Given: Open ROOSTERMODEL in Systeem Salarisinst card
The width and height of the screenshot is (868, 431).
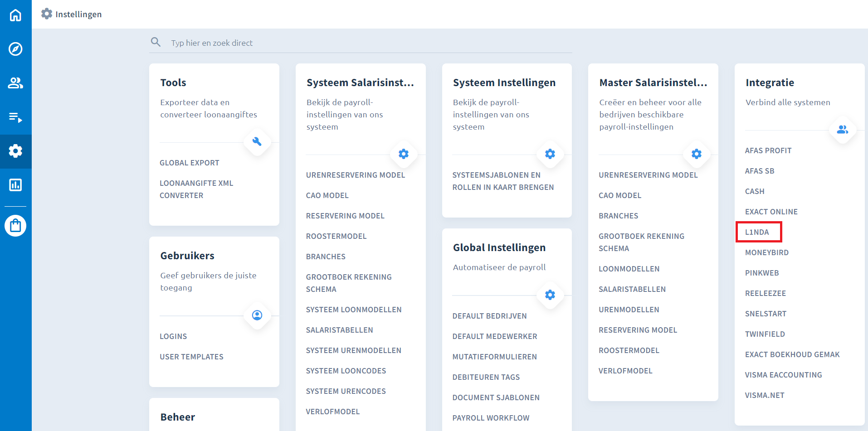Looking at the screenshot, I should point(336,236).
